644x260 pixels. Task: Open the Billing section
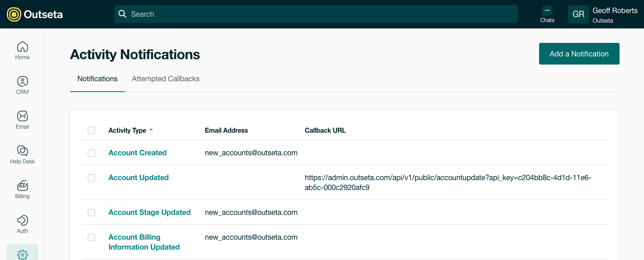(x=22, y=189)
